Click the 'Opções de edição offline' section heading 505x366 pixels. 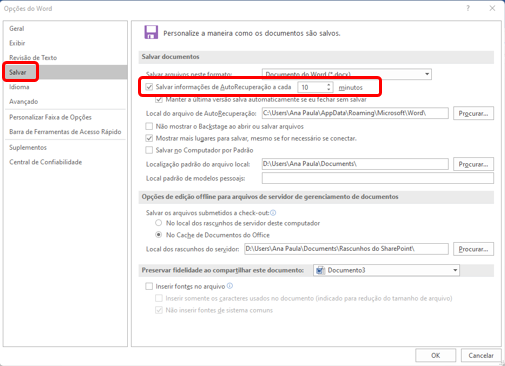pyautogui.click(x=270, y=197)
